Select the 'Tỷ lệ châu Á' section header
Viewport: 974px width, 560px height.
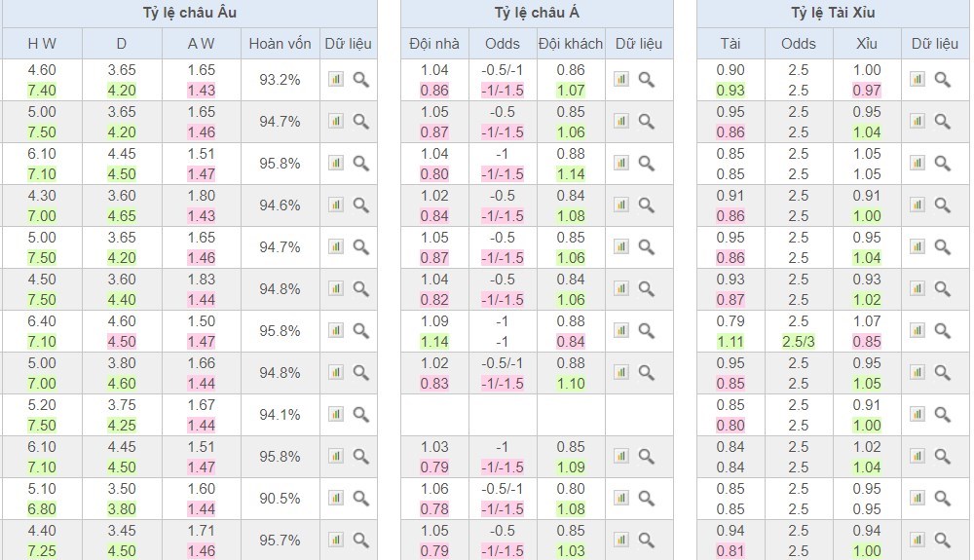point(537,14)
